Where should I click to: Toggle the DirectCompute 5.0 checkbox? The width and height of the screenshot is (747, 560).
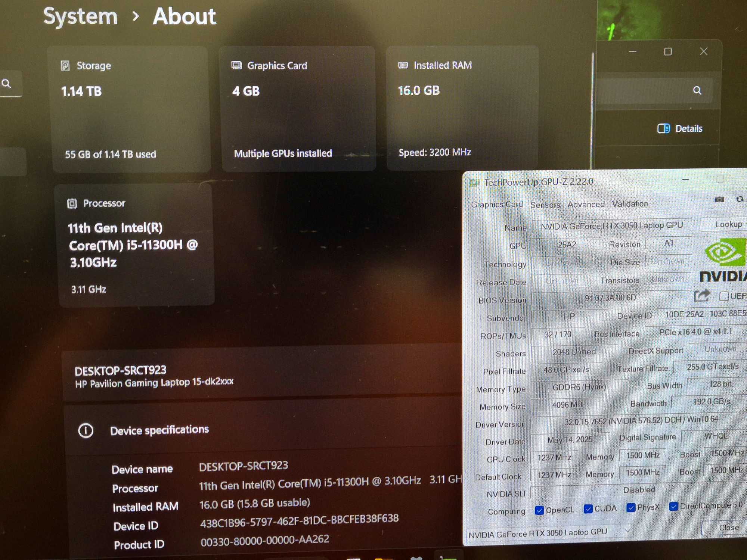[x=673, y=507]
